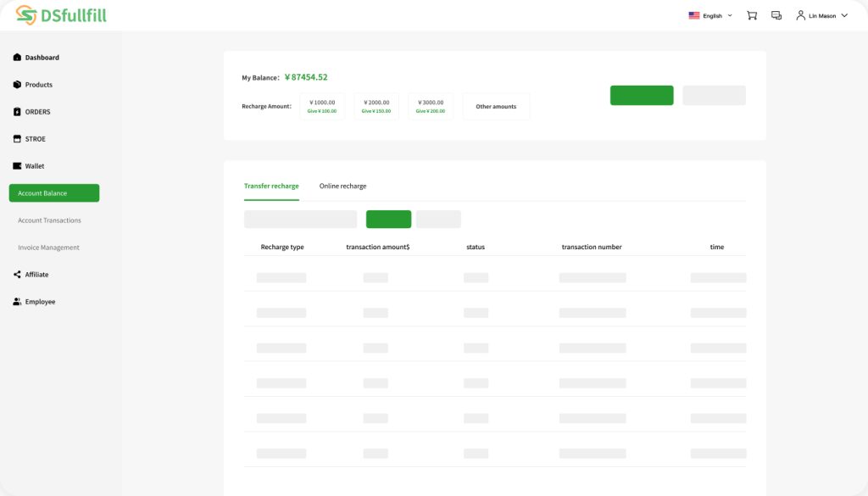
Task: Collapse the Wallet sidebar section
Action: tap(34, 166)
